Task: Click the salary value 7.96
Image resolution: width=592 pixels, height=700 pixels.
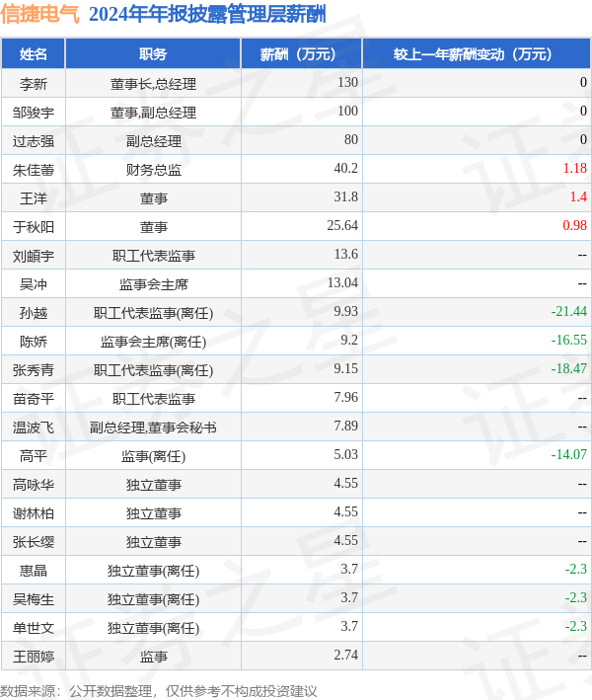Action: 345,397
